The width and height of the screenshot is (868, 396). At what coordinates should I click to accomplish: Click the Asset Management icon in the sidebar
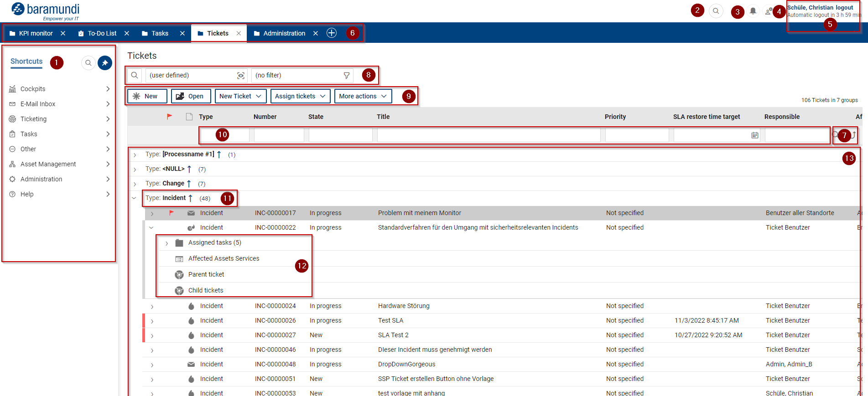[12, 164]
